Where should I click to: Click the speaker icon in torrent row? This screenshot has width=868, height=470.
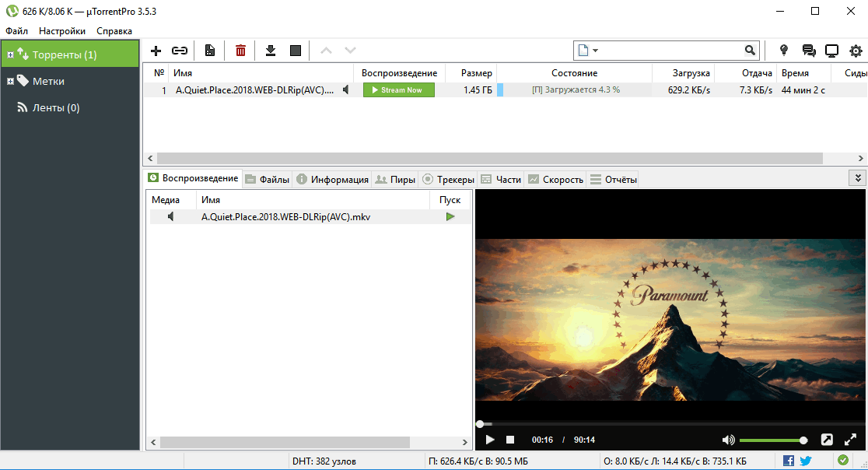[345, 89]
